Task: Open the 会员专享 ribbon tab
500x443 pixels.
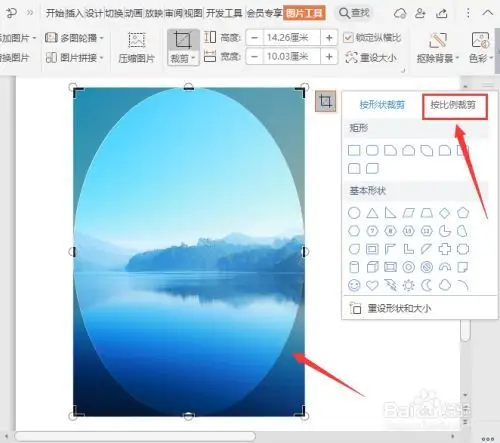Action: (265, 13)
